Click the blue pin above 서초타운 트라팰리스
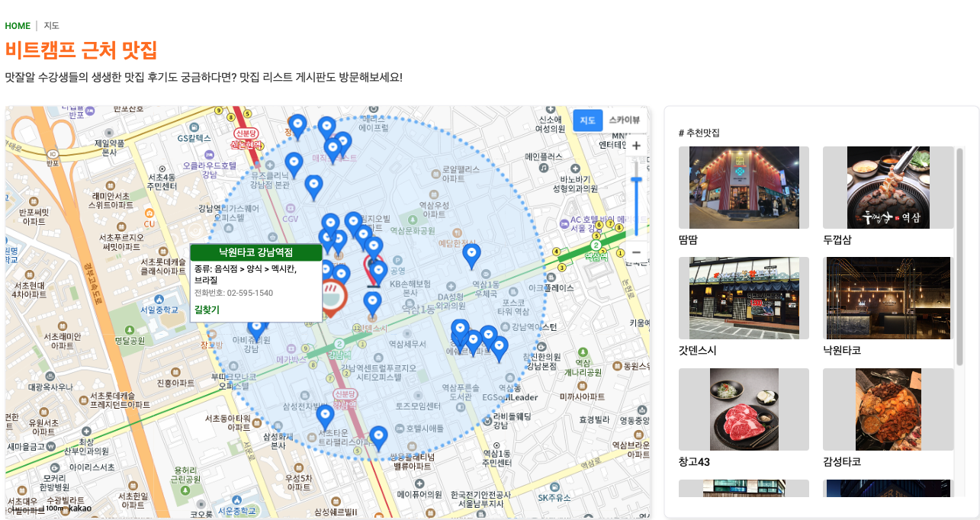Image resolution: width=980 pixels, height=520 pixels. point(325,418)
